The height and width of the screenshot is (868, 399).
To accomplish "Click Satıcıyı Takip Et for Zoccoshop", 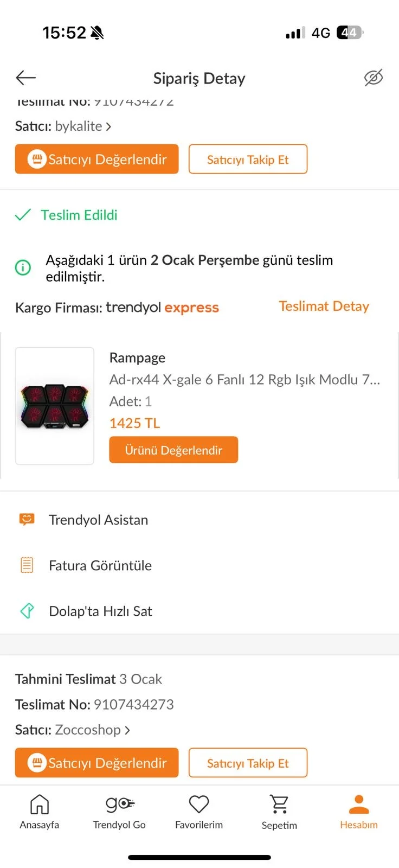I will 248,763.
